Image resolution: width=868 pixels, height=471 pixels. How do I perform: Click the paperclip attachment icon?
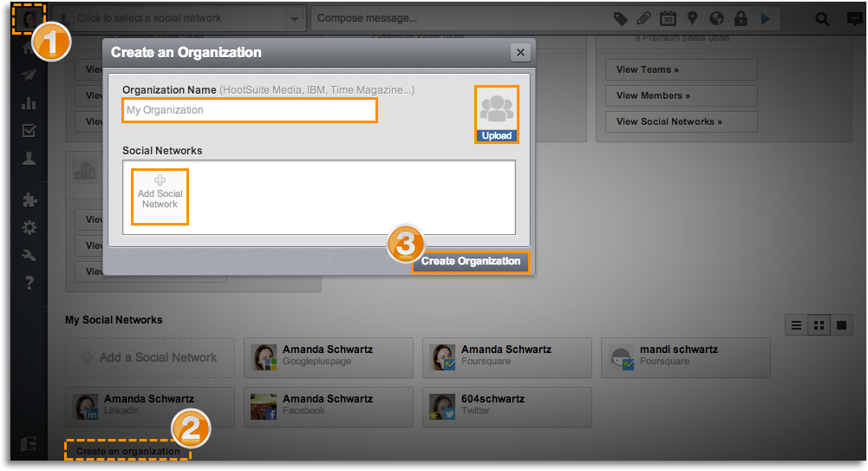pos(643,19)
